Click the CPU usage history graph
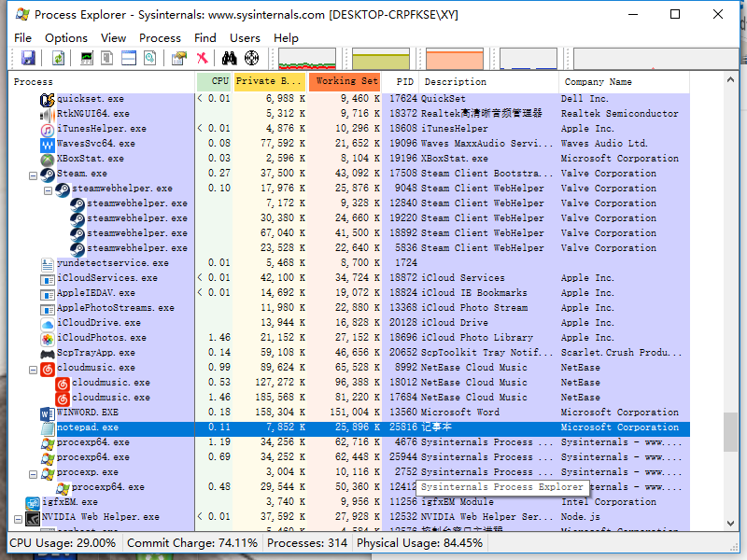This screenshot has width=747, height=560. 307,59
